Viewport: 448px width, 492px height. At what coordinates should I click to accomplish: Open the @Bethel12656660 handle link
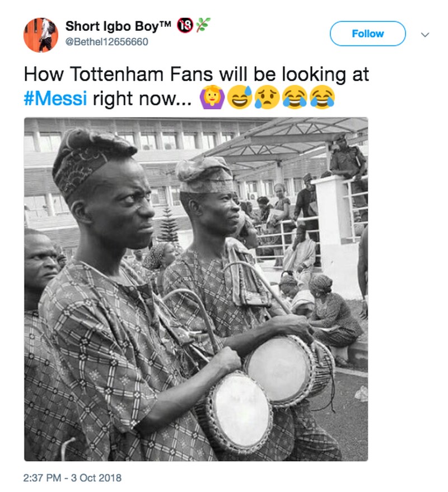(x=106, y=42)
